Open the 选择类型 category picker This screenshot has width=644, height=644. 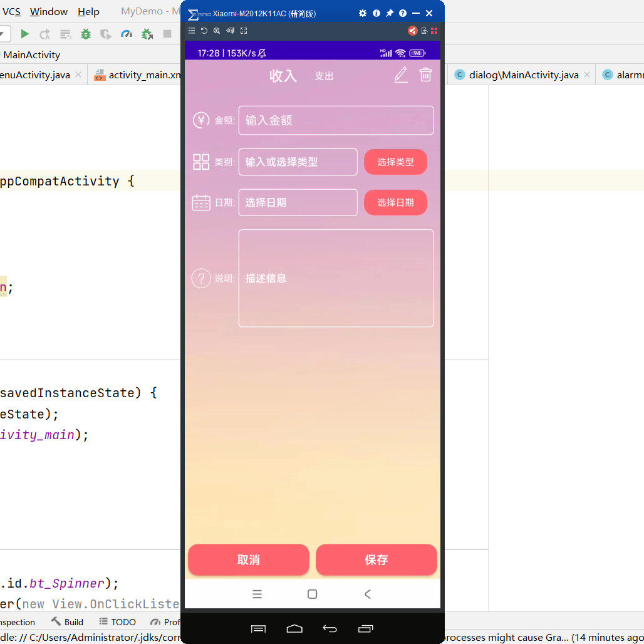point(395,161)
